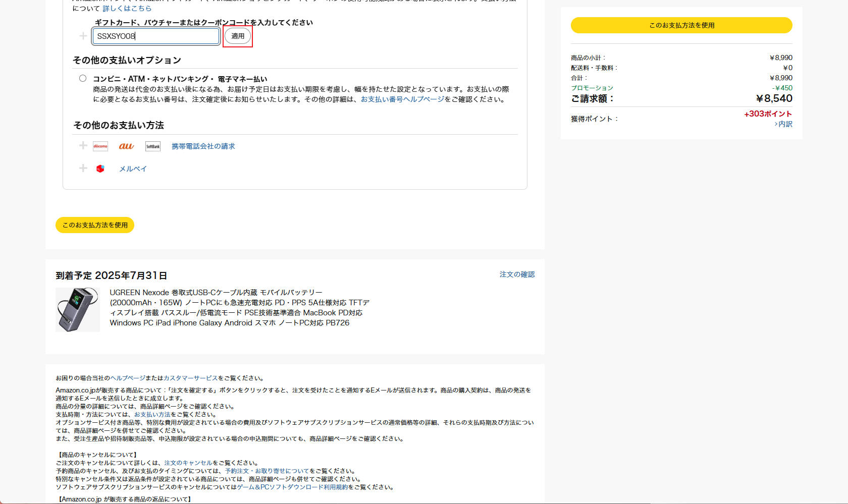Expand the carrier billing plus sign
The width and height of the screenshot is (848, 504).
click(83, 146)
